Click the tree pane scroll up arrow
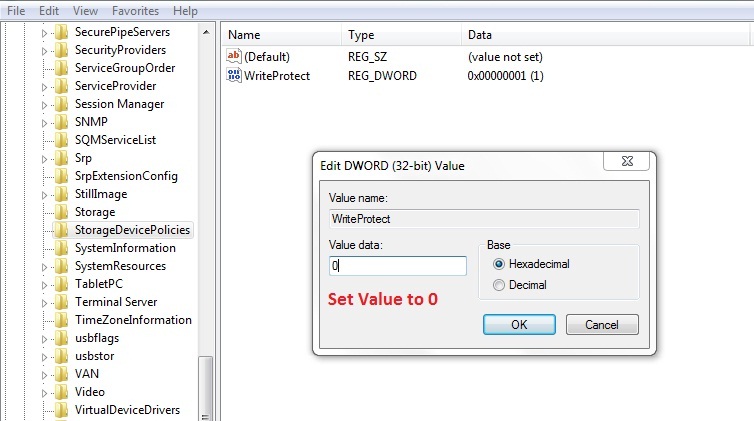 206,32
